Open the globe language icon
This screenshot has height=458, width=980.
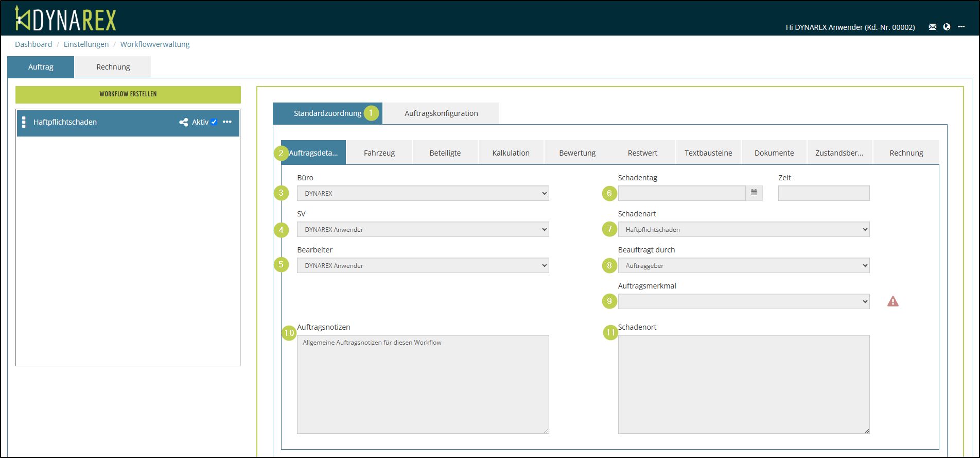tap(947, 27)
